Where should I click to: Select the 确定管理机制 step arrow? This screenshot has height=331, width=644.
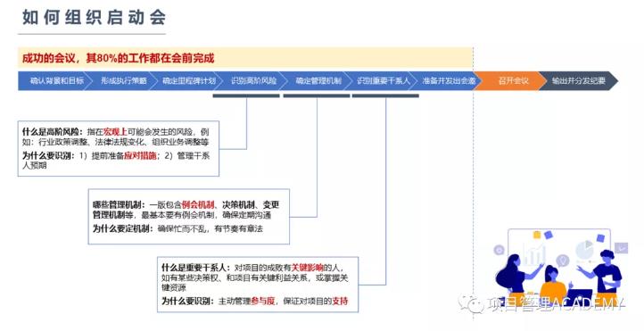tap(318, 80)
